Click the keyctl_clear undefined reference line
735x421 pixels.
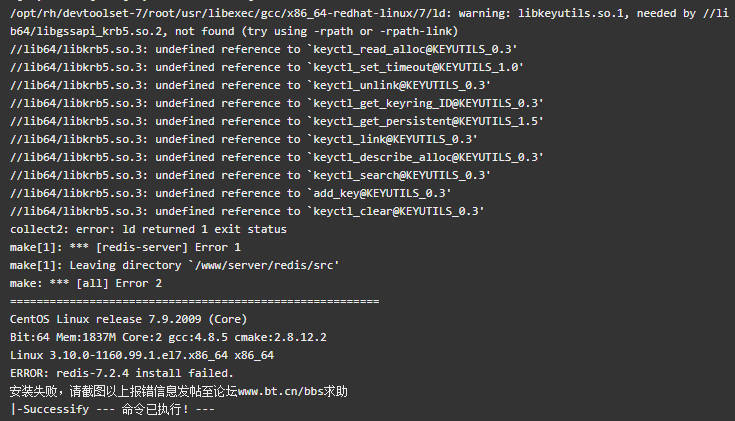click(247, 211)
